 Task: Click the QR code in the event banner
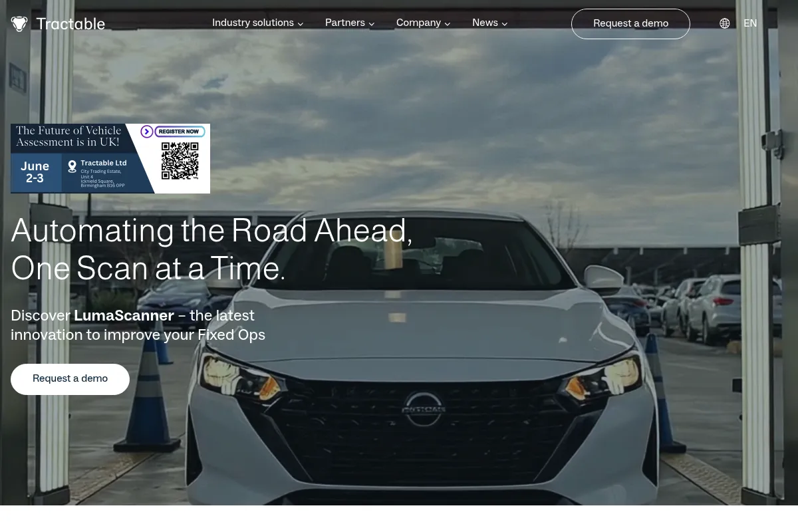click(180, 161)
